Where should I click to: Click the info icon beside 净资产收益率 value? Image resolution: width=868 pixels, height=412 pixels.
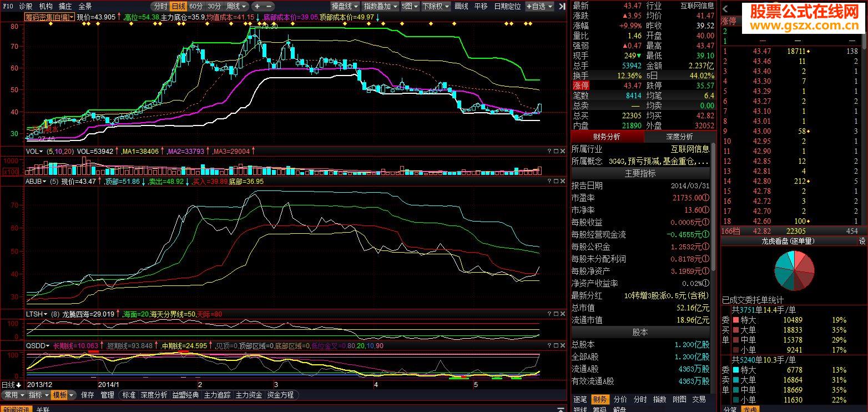click(706, 284)
